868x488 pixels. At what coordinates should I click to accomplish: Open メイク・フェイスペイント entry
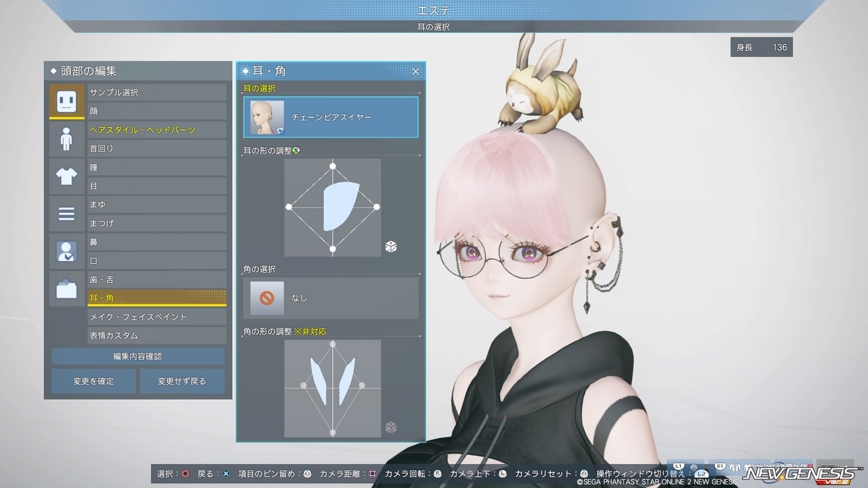pyautogui.click(x=157, y=317)
